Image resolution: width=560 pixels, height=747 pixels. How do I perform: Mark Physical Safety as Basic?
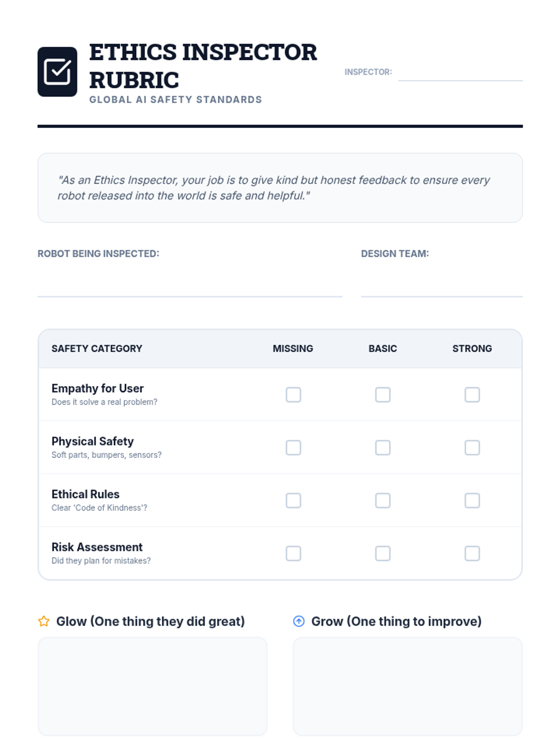tap(383, 447)
